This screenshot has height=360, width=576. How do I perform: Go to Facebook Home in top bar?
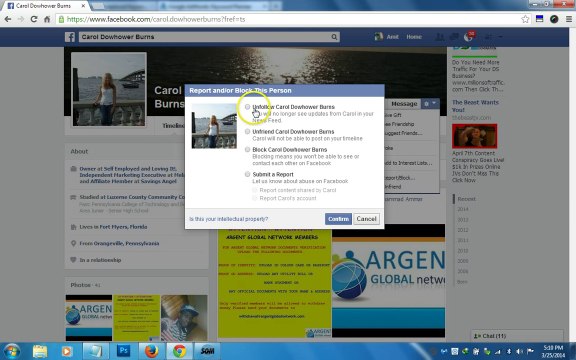coord(414,37)
